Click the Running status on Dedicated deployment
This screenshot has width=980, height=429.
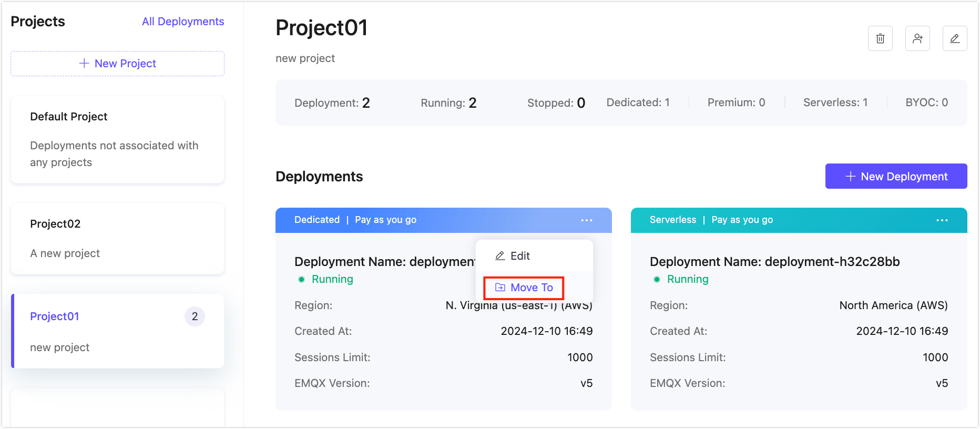coord(332,279)
